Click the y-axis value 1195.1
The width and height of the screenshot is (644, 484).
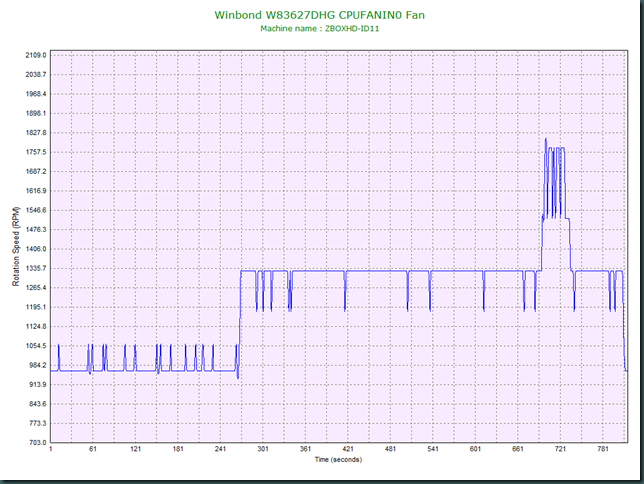[36, 307]
